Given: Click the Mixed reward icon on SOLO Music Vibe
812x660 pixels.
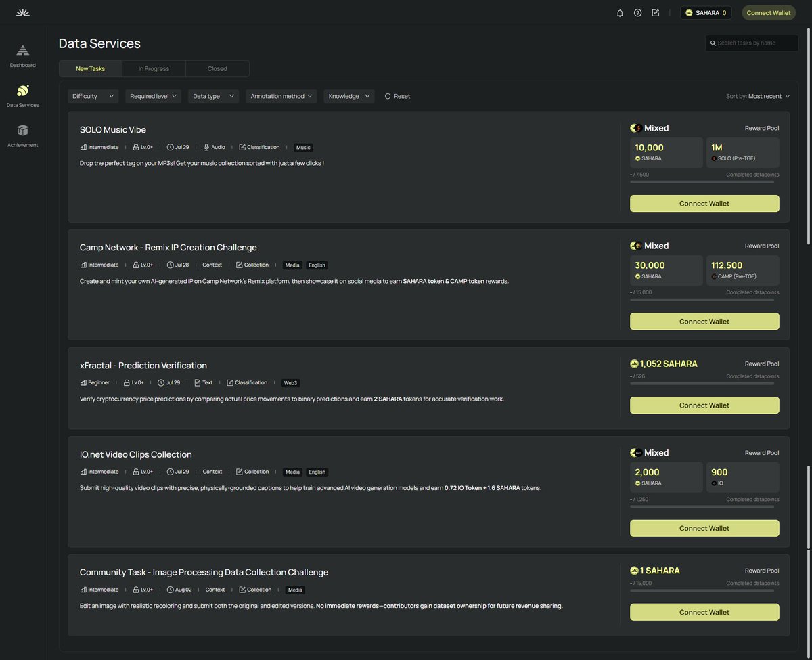Looking at the screenshot, I should (x=636, y=128).
